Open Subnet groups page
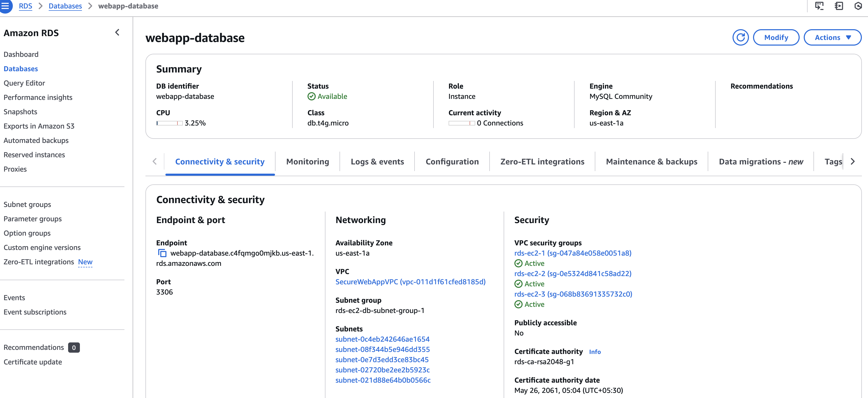868x398 pixels. pos(27,205)
